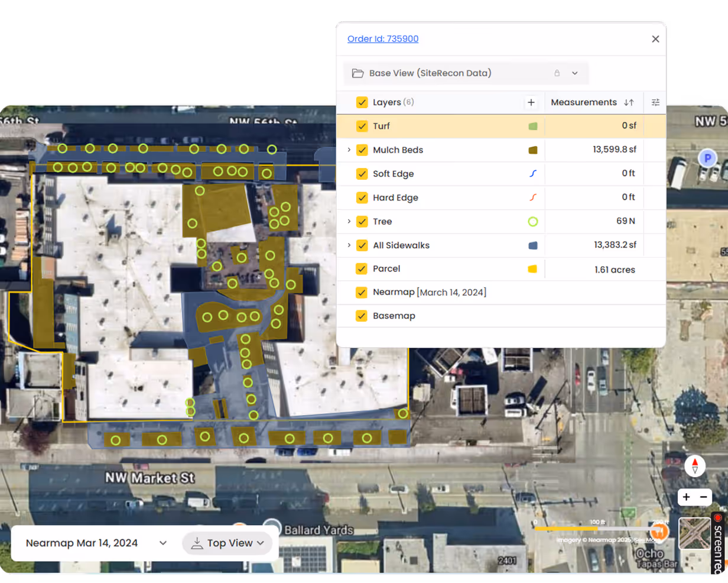The width and height of the screenshot is (728, 583).
Task: Expand the Mulch Beds layer row
Action: pyautogui.click(x=349, y=150)
